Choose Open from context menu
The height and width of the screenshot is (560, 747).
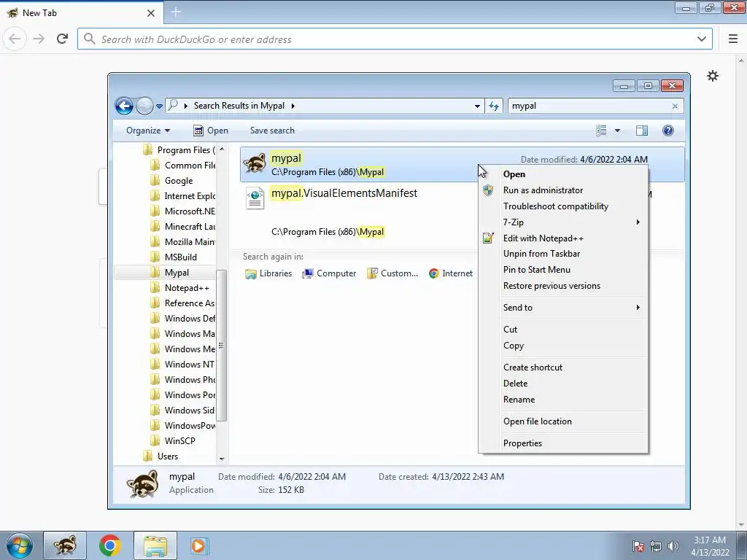coord(564,174)
